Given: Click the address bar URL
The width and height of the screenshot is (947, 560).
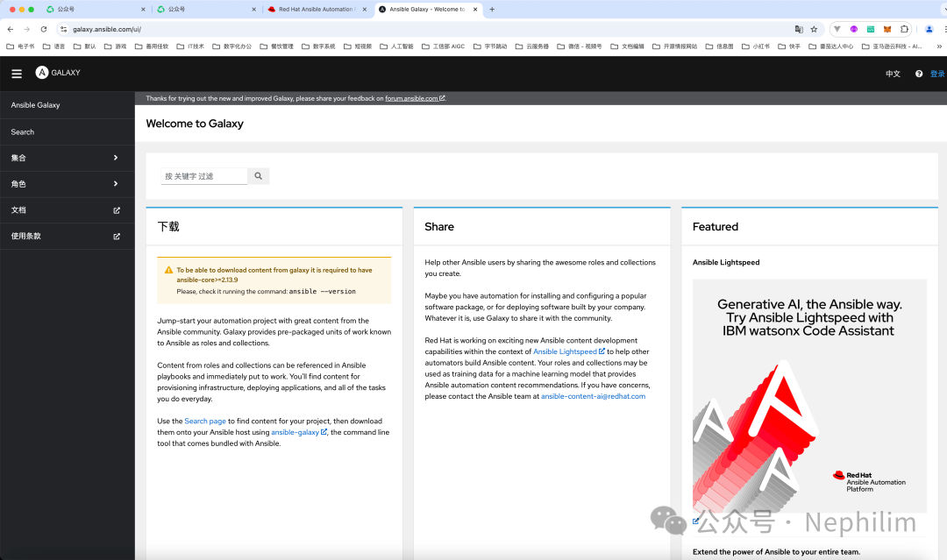Looking at the screenshot, I should pyautogui.click(x=107, y=29).
